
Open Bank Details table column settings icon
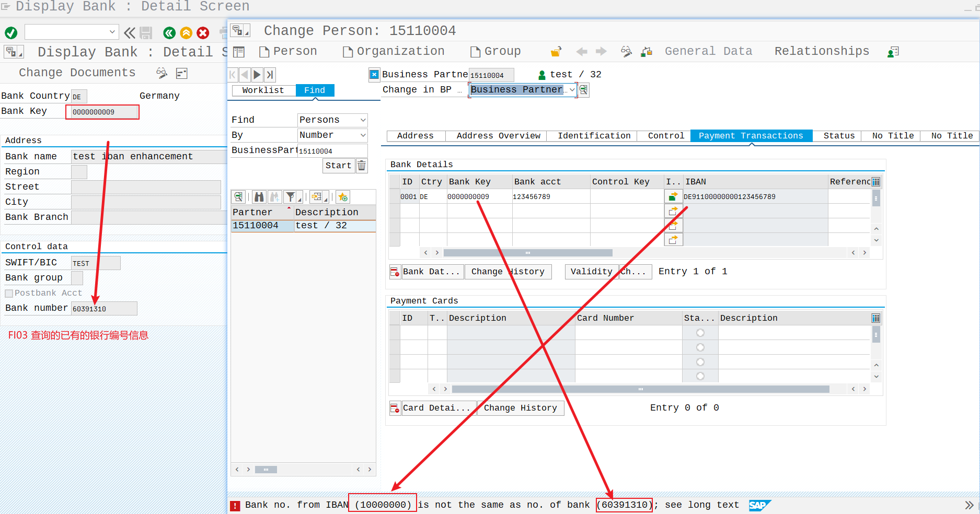pos(876,182)
